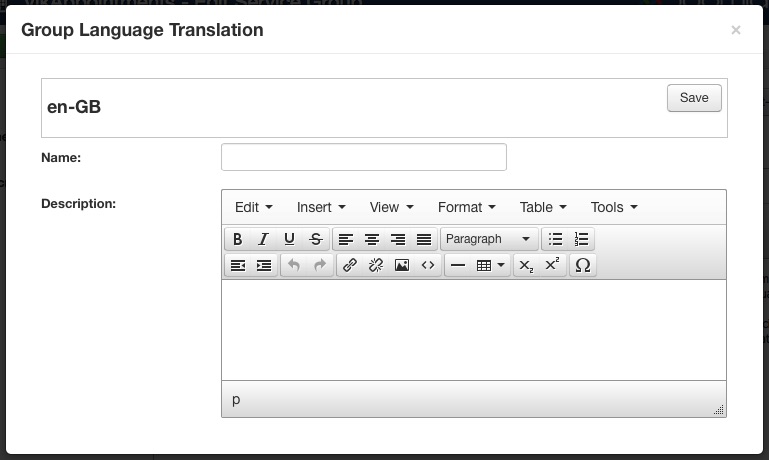Remove link with the unlink icon

tap(376, 265)
